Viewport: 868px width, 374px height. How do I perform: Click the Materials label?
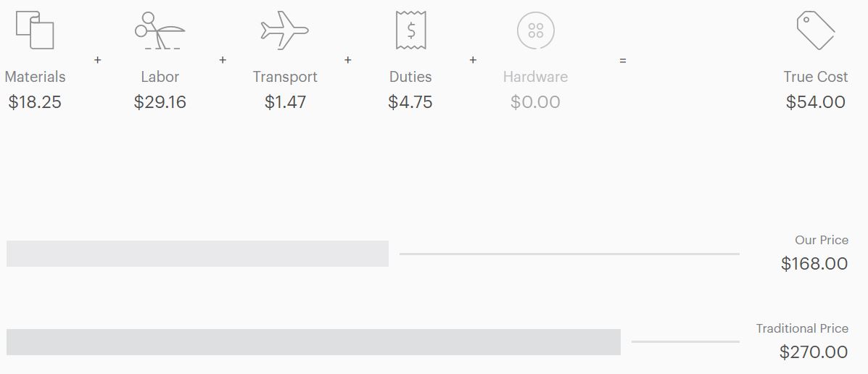pos(35,76)
